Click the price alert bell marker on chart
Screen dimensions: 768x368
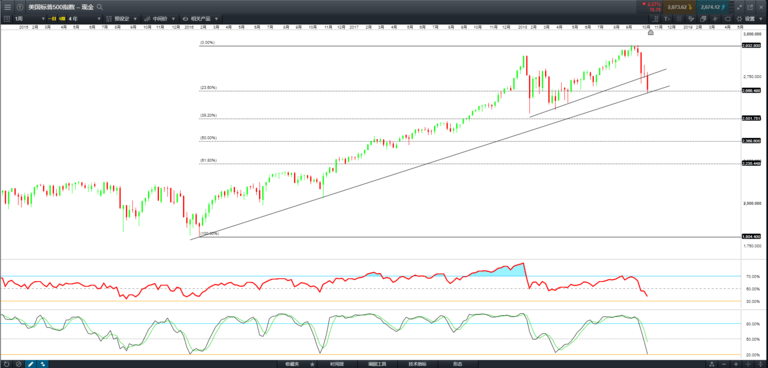650,33
